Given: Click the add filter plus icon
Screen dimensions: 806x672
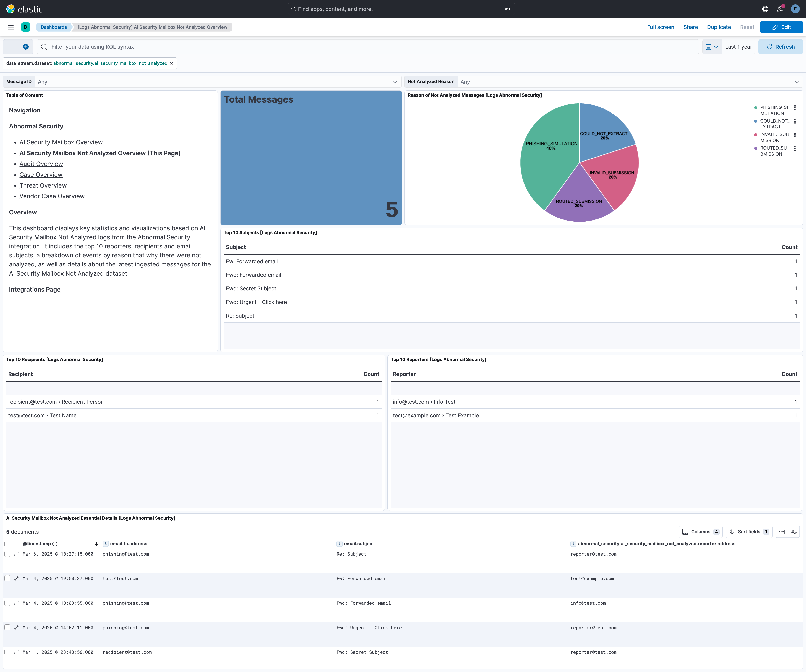Looking at the screenshot, I should [26, 47].
